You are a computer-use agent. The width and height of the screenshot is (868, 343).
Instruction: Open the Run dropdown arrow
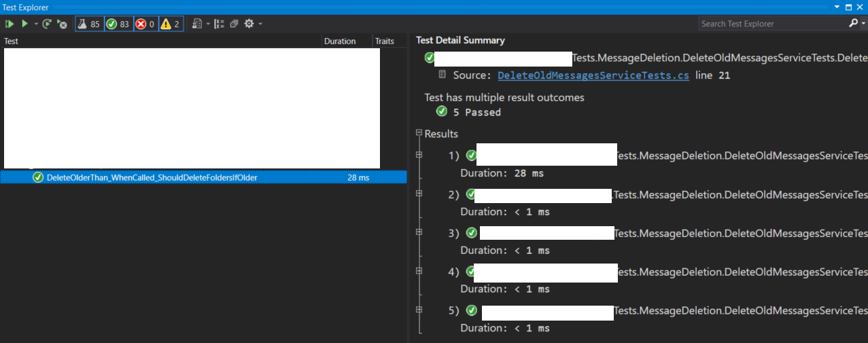tap(35, 24)
